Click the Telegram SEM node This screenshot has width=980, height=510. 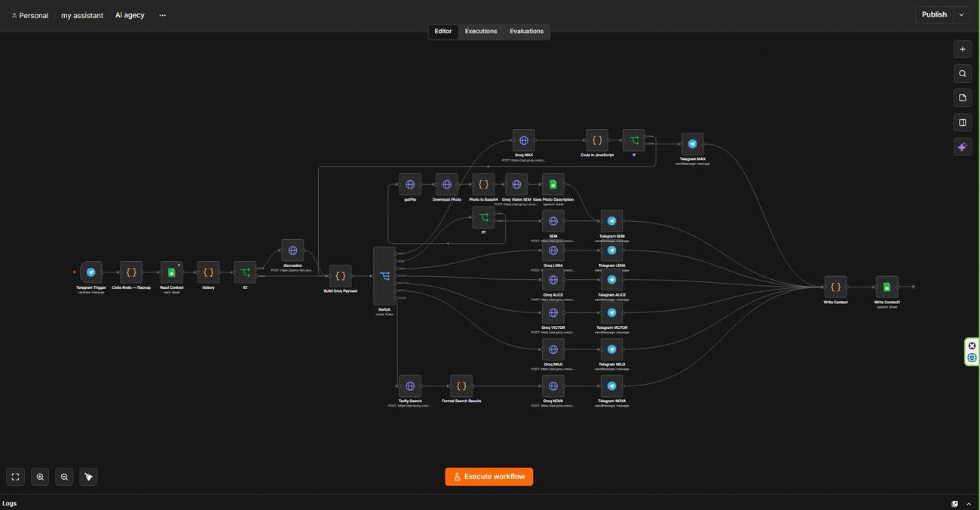tap(611, 221)
